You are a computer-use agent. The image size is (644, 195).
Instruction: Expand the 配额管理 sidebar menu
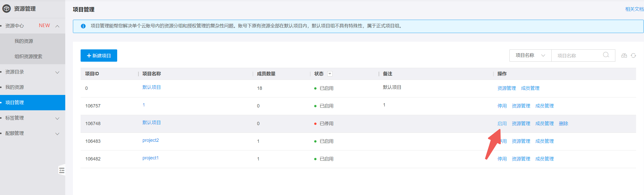tap(57, 134)
